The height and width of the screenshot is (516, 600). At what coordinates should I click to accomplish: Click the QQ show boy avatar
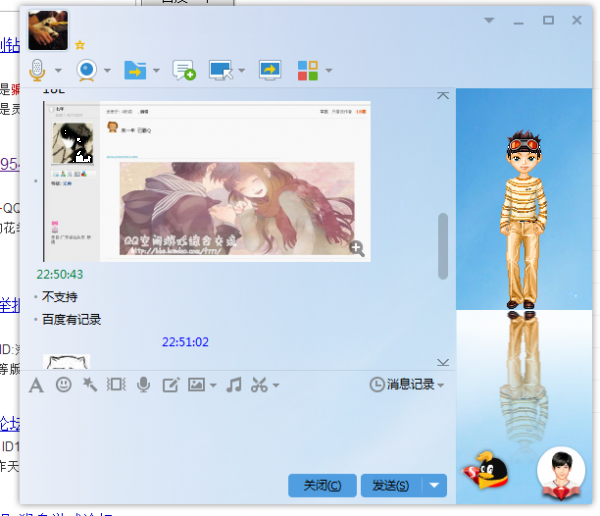[524, 219]
